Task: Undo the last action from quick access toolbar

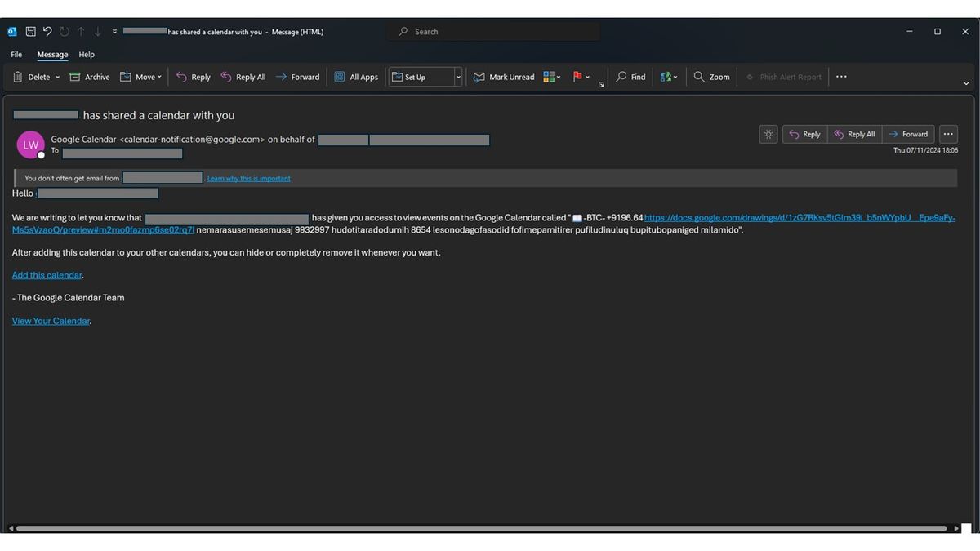Action: click(47, 32)
